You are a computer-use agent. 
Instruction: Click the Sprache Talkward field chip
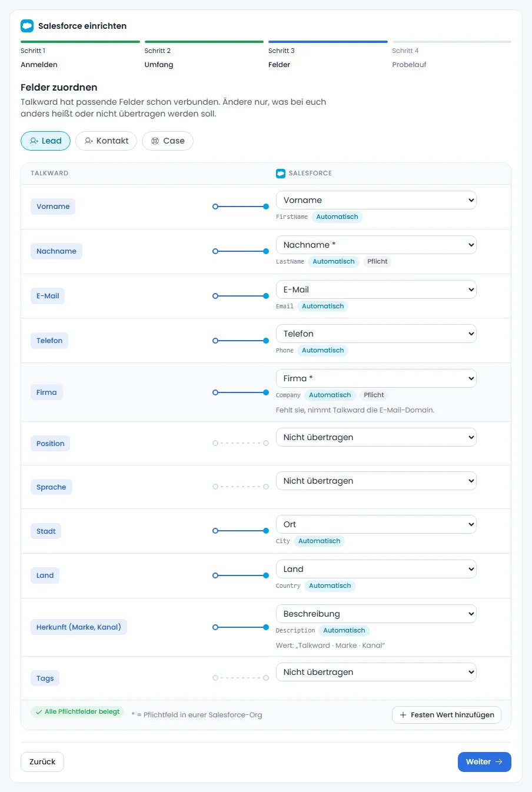click(51, 487)
